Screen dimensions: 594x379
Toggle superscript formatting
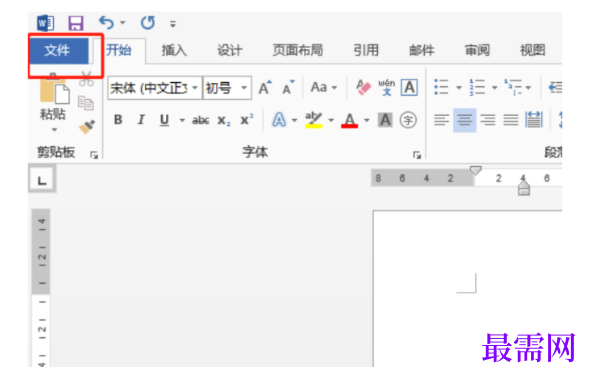[x=247, y=120]
